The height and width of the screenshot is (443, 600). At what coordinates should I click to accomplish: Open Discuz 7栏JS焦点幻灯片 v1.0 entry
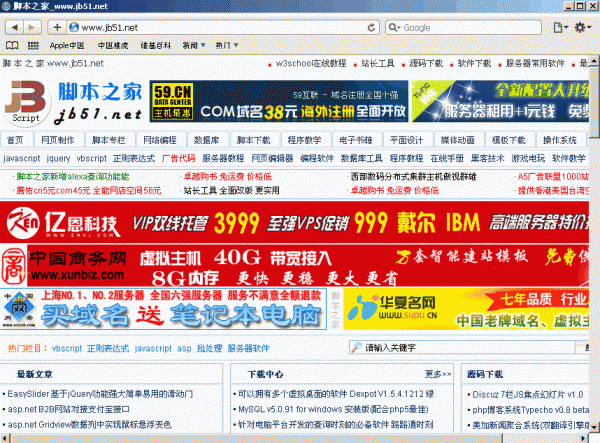pyautogui.click(x=528, y=394)
